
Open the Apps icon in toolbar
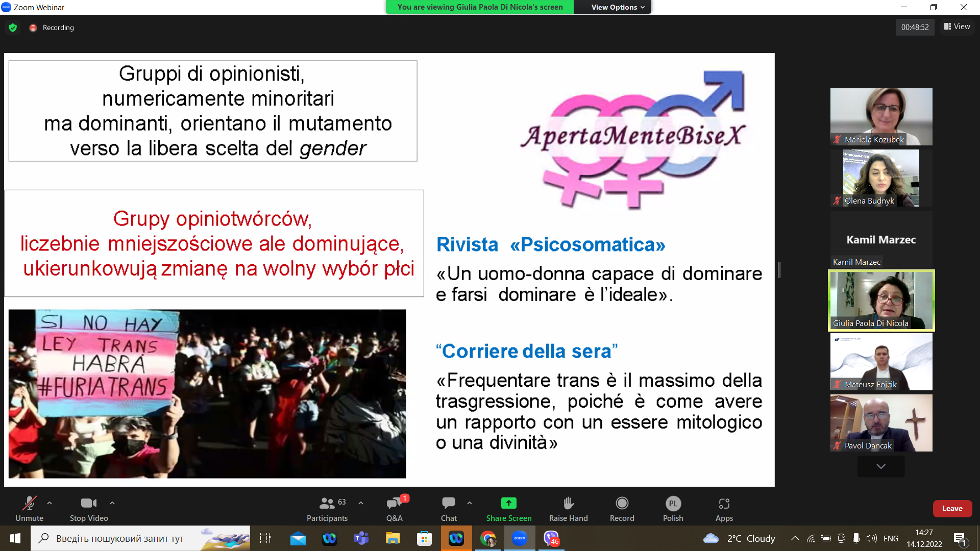(724, 504)
